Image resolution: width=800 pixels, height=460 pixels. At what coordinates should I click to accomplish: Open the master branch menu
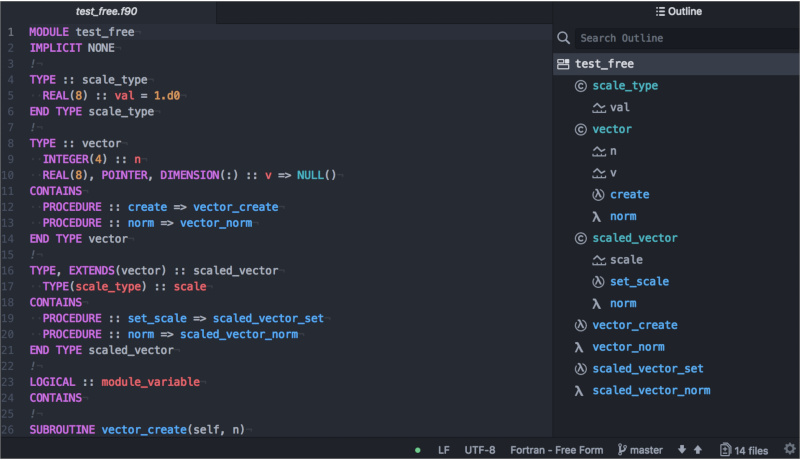point(646,450)
